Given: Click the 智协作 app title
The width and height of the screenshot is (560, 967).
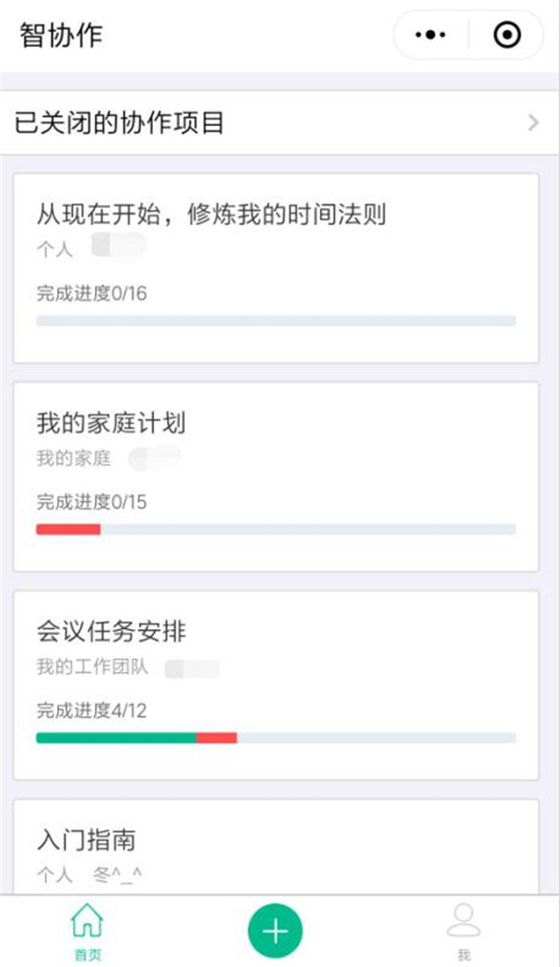Looking at the screenshot, I should pos(61,35).
